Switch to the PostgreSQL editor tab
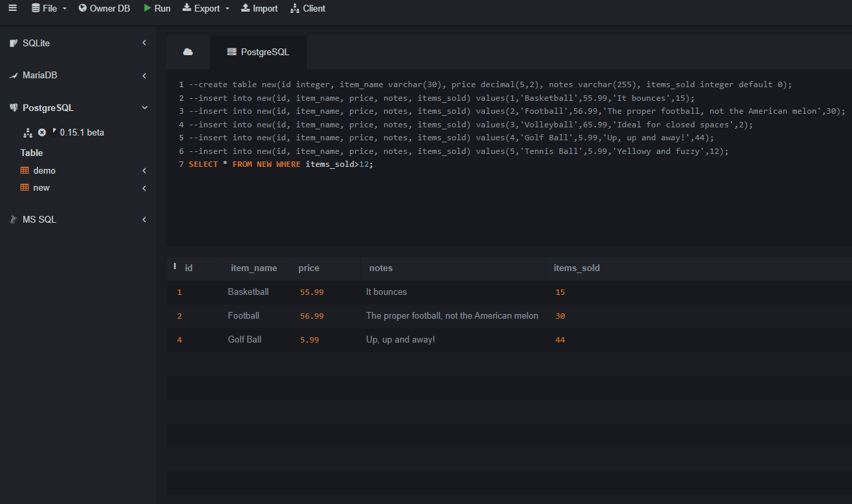The height and width of the screenshot is (504, 852). pyautogui.click(x=258, y=52)
